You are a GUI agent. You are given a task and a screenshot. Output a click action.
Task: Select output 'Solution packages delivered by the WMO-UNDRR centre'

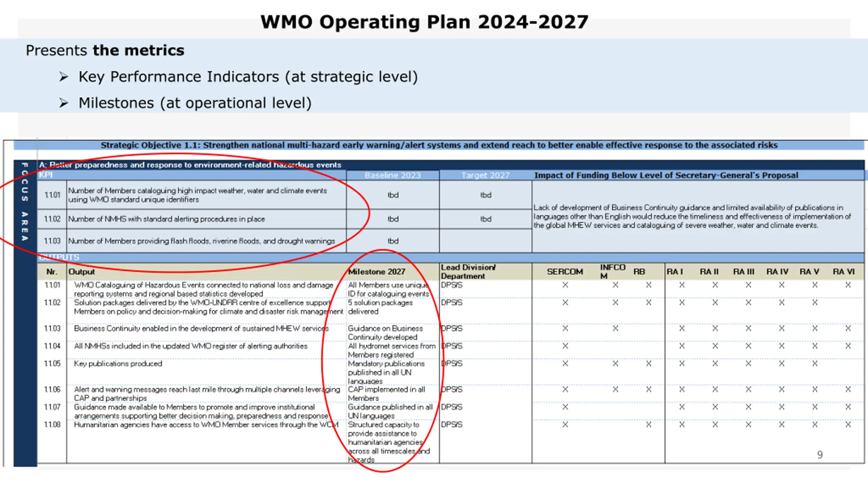point(209,307)
